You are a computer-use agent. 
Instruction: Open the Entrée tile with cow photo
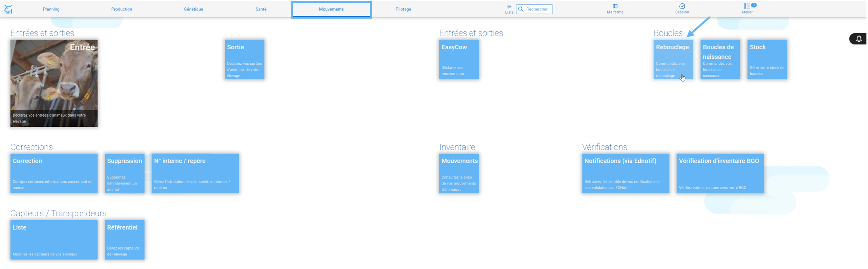coord(54,83)
